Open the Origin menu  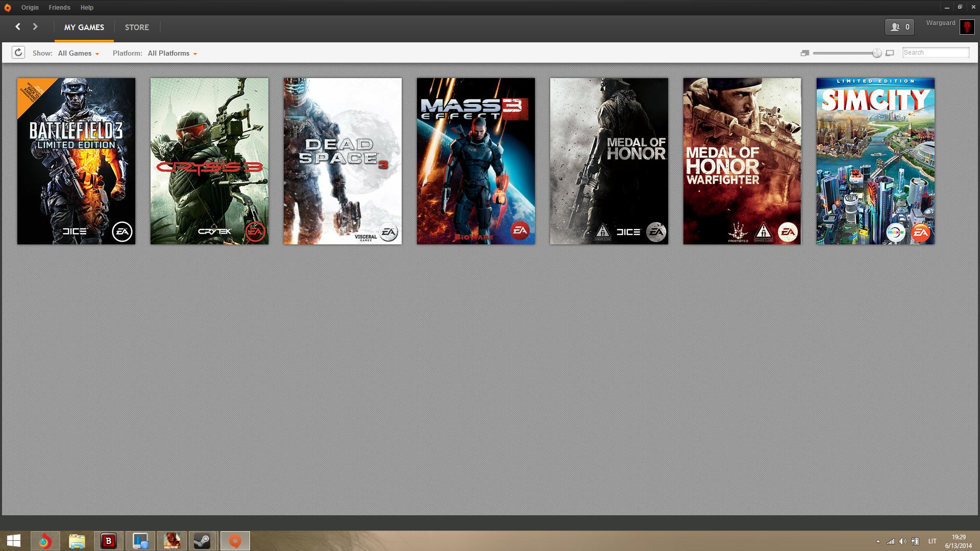30,8
